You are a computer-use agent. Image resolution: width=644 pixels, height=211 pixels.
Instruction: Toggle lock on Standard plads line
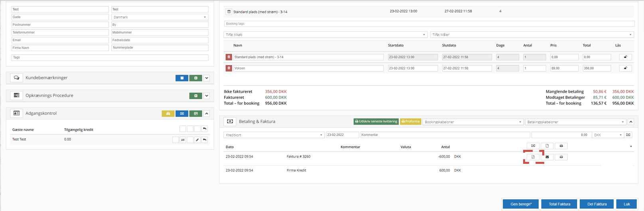point(625,57)
